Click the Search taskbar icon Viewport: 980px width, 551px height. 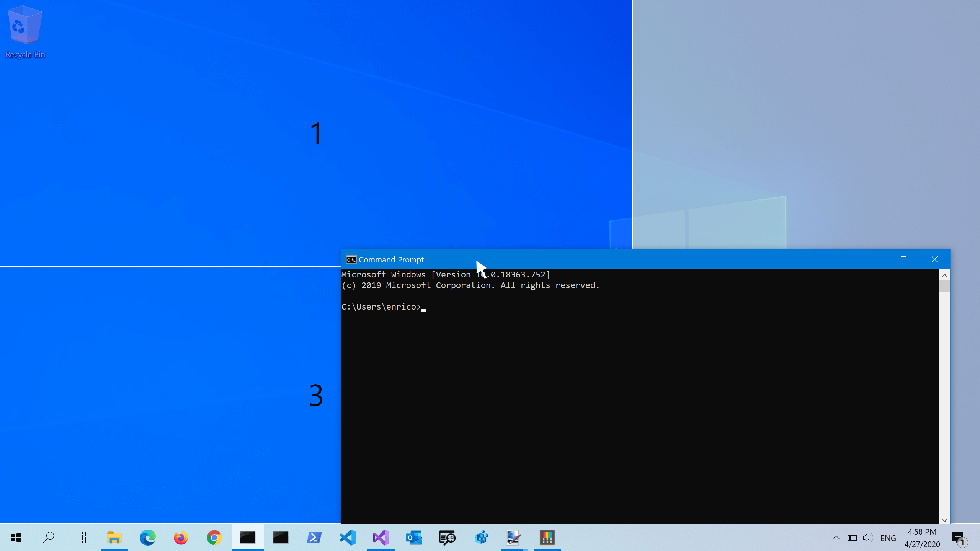[x=48, y=538]
